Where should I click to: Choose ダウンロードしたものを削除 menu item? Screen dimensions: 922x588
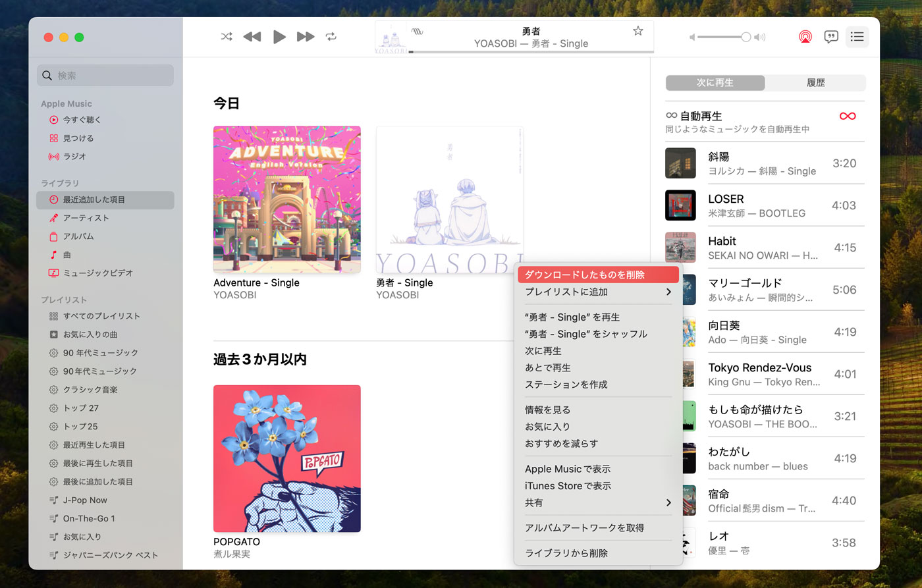pyautogui.click(x=598, y=275)
